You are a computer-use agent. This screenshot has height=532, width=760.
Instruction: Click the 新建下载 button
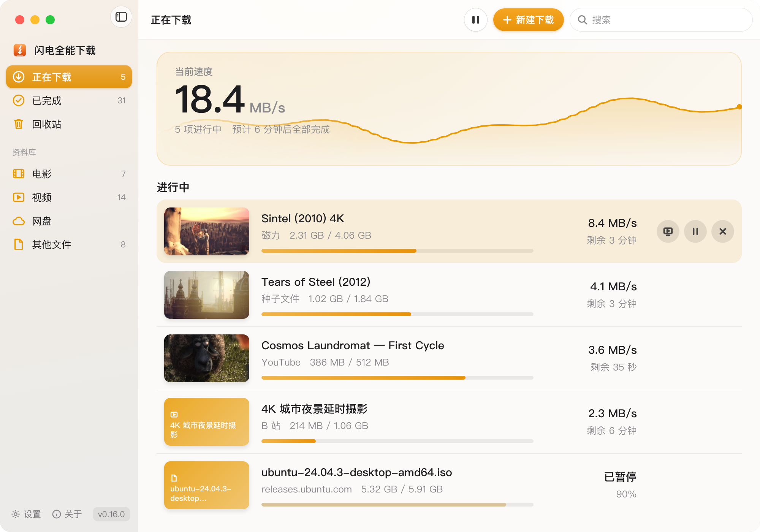[528, 20]
